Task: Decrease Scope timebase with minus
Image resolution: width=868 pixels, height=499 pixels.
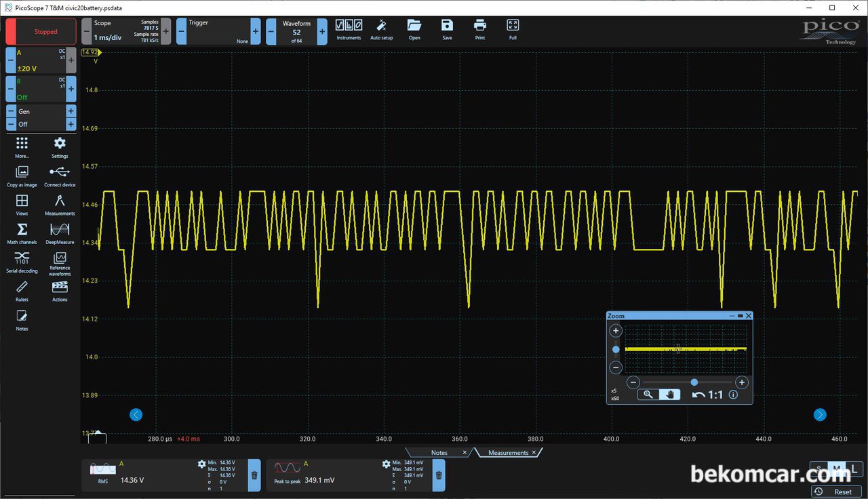Action: click(86, 31)
